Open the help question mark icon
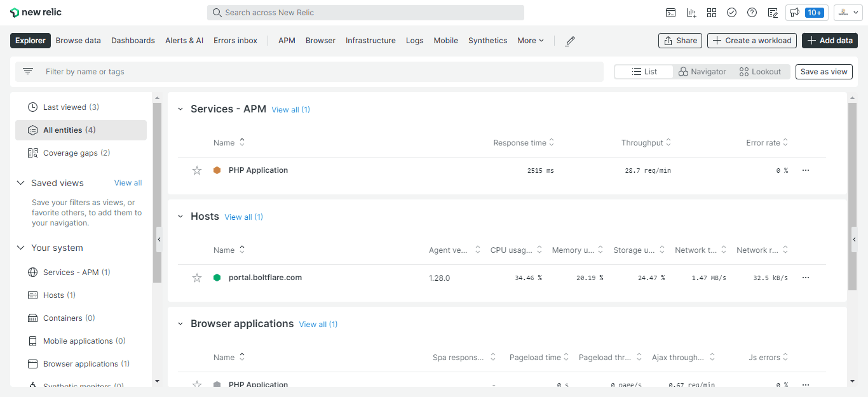 click(x=752, y=13)
